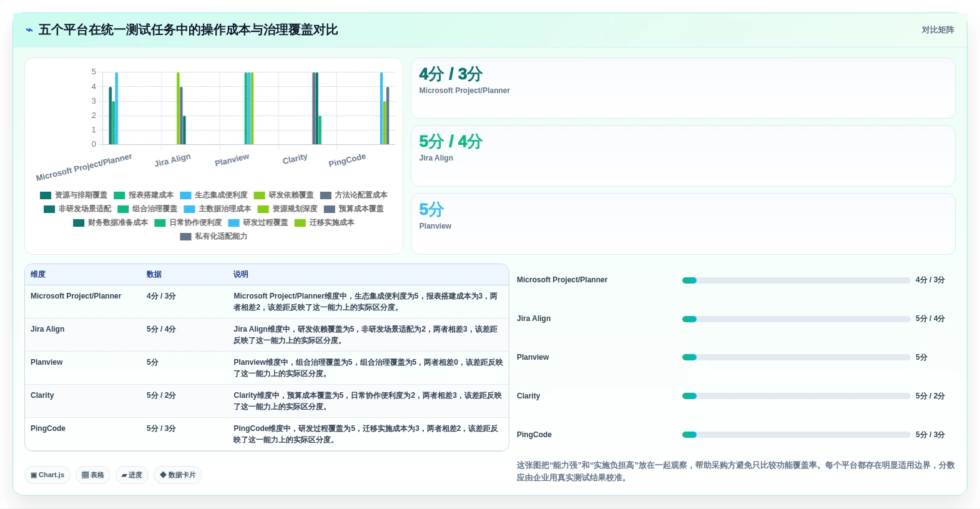Select the 进度 chip
This screenshot has height=509, width=980.
132,475
